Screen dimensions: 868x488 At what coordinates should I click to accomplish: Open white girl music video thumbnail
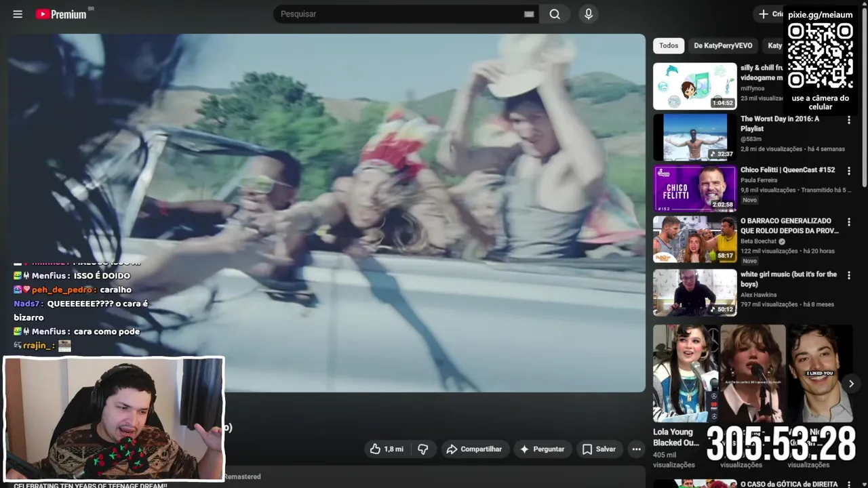[x=694, y=293]
